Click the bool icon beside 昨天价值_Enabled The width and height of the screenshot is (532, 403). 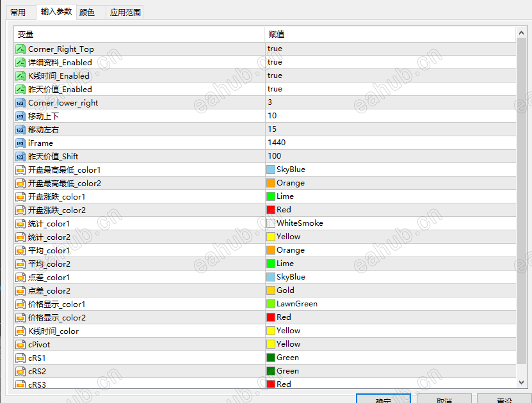(x=20, y=90)
